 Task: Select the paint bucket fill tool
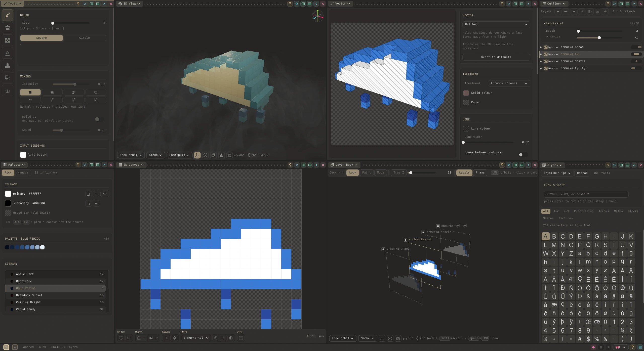[x=8, y=28]
